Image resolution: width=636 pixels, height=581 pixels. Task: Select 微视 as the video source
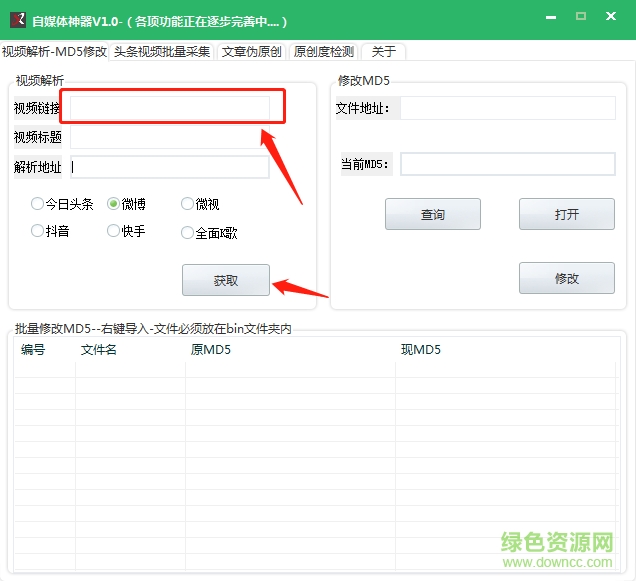coord(187,204)
